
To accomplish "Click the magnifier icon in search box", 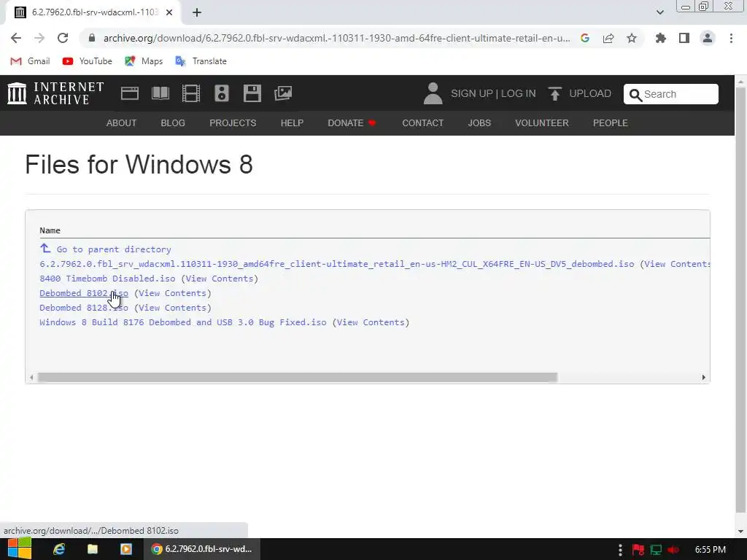I will click(x=635, y=95).
